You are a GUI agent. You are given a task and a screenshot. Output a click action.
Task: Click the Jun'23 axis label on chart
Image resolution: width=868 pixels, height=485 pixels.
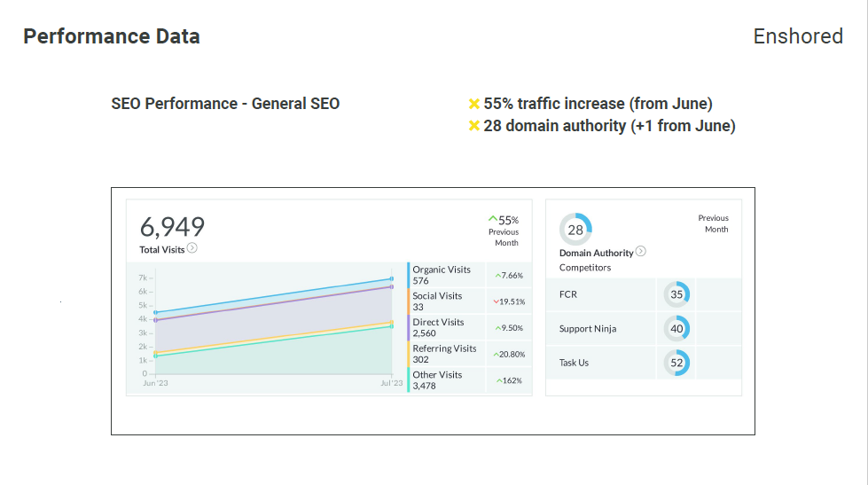point(155,383)
